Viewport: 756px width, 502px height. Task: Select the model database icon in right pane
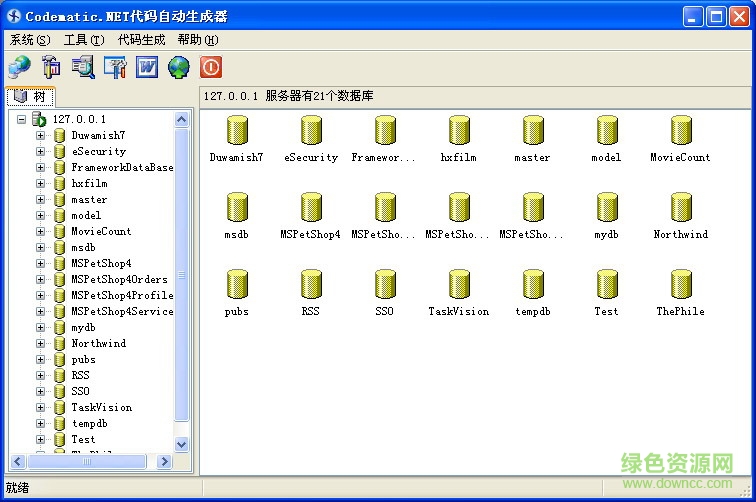[607, 130]
